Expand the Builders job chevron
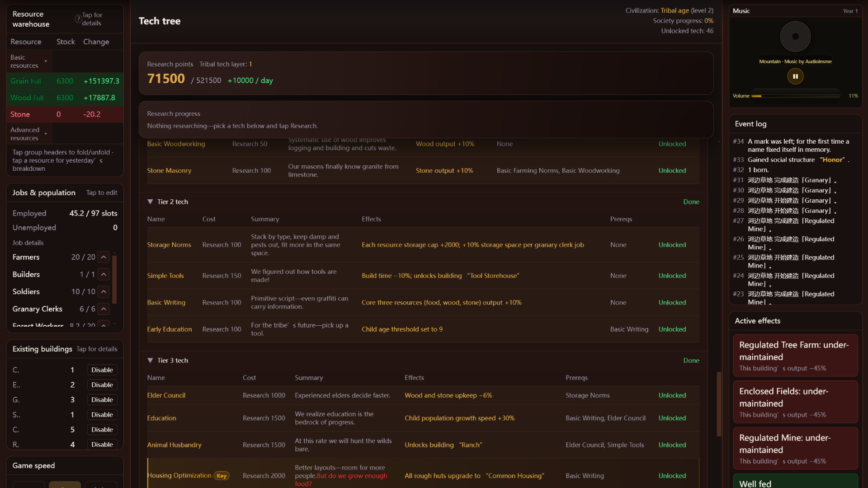 (104, 274)
